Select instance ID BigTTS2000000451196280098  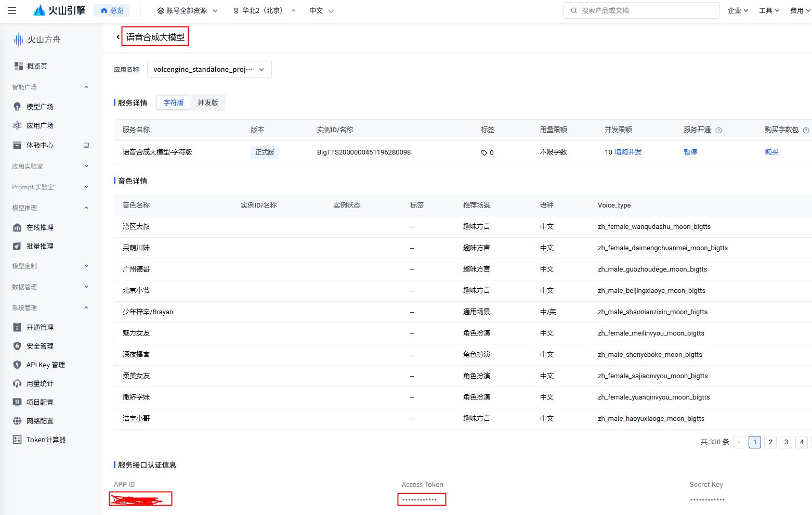(364, 152)
